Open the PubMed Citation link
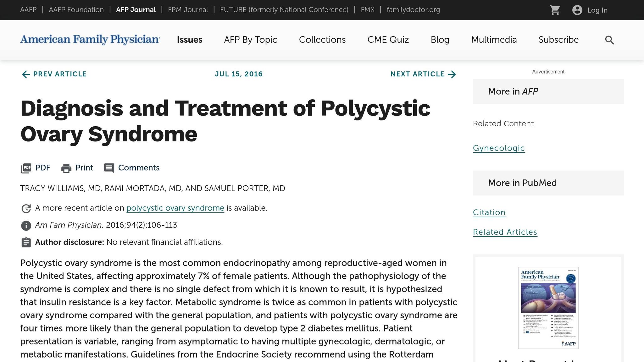The image size is (644, 362). pyautogui.click(x=489, y=212)
